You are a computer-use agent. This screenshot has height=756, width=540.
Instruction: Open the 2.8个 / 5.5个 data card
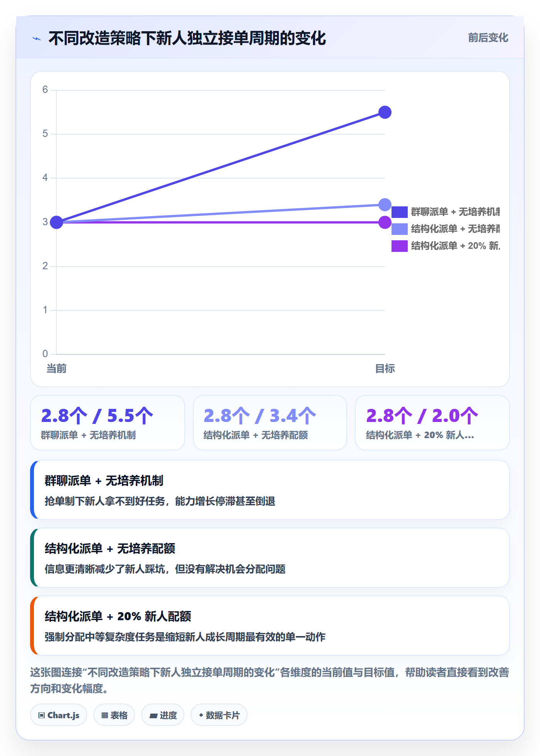pyautogui.click(x=108, y=423)
